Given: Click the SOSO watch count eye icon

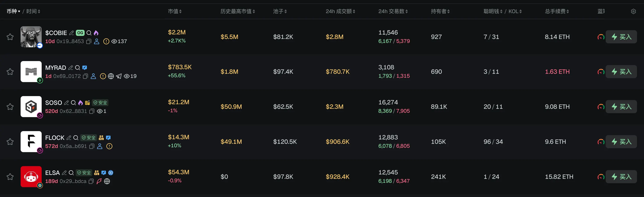Looking at the screenshot, I should click(100, 111).
